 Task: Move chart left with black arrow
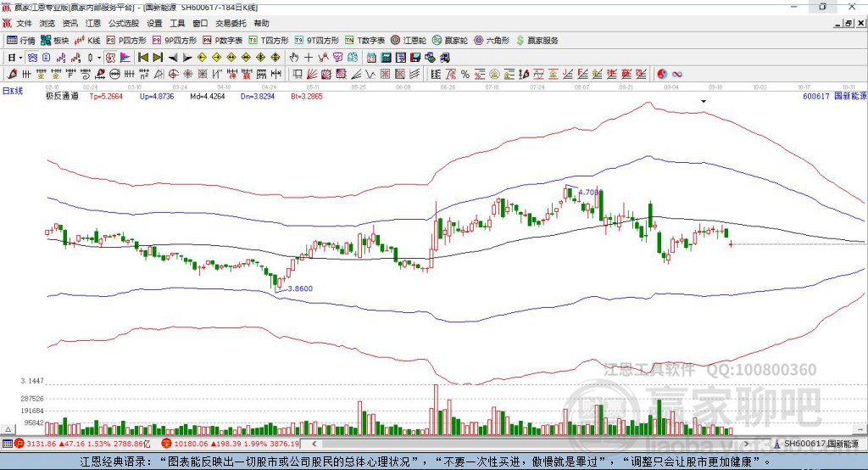(173, 58)
